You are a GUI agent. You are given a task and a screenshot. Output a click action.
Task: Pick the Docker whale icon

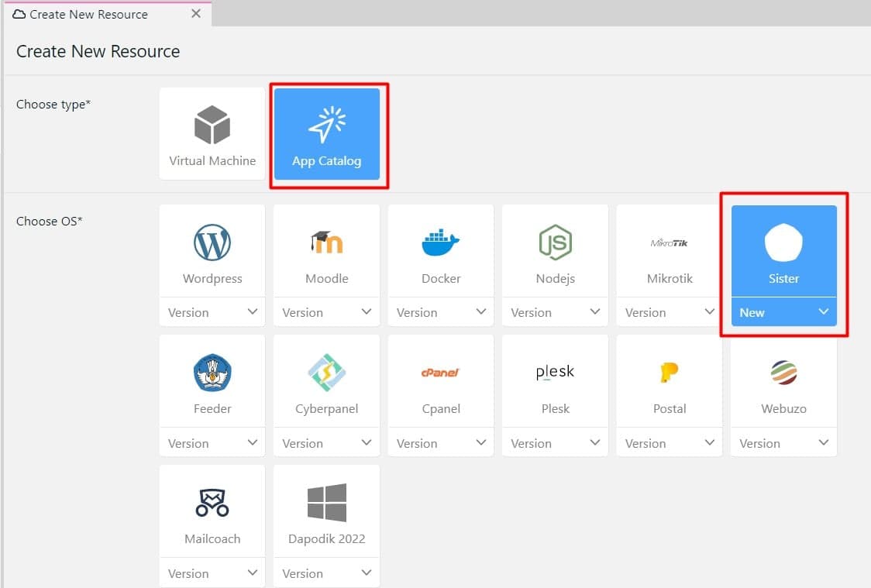(x=441, y=243)
